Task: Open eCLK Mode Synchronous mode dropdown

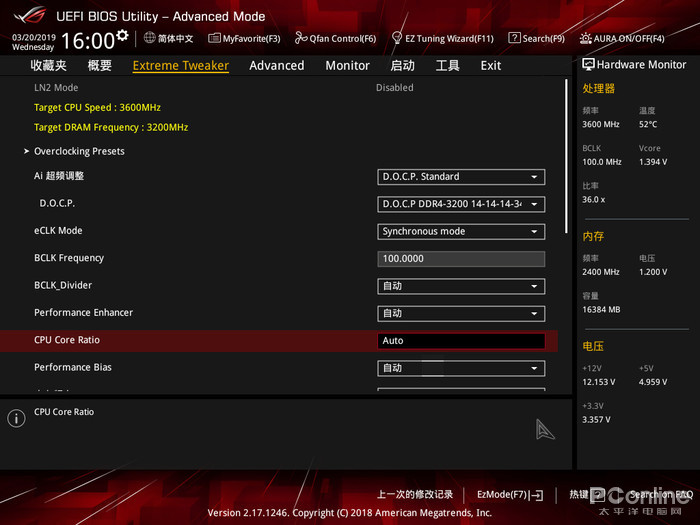Action: pos(461,231)
